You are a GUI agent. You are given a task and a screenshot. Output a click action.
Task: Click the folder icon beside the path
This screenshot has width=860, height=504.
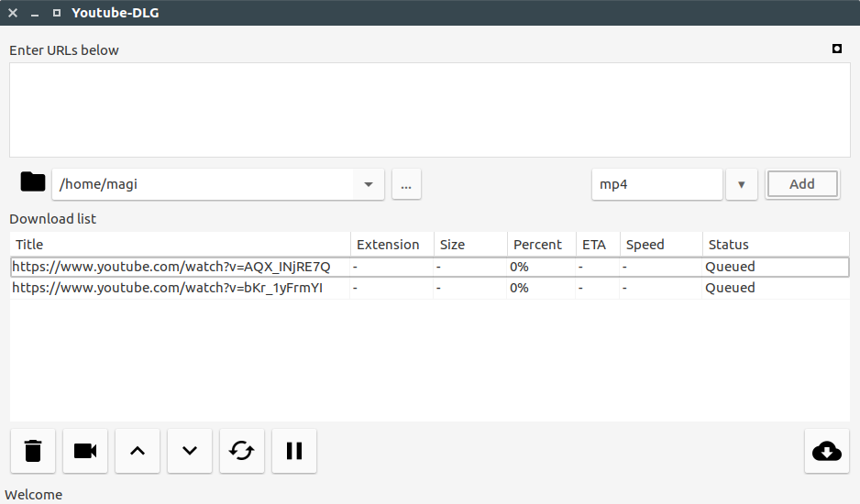[33, 182]
